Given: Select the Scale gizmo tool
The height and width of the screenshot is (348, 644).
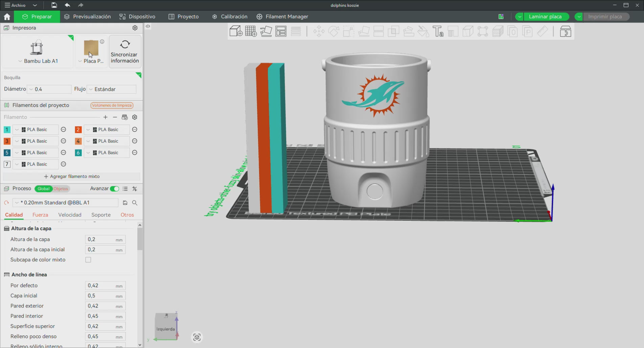Looking at the screenshot, I should pyautogui.click(x=349, y=31).
